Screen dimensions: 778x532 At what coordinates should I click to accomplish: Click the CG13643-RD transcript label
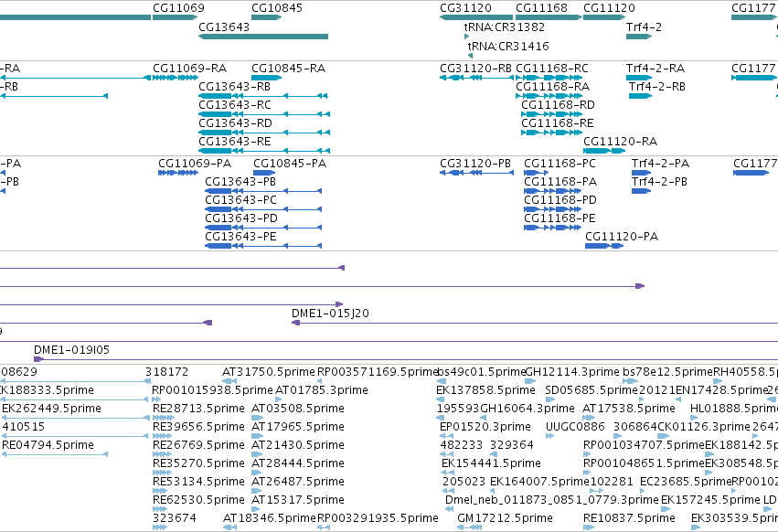pyautogui.click(x=235, y=122)
